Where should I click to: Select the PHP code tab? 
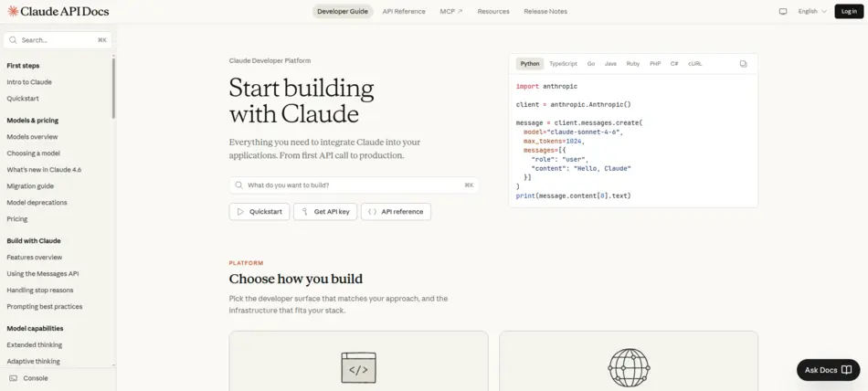tap(655, 64)
